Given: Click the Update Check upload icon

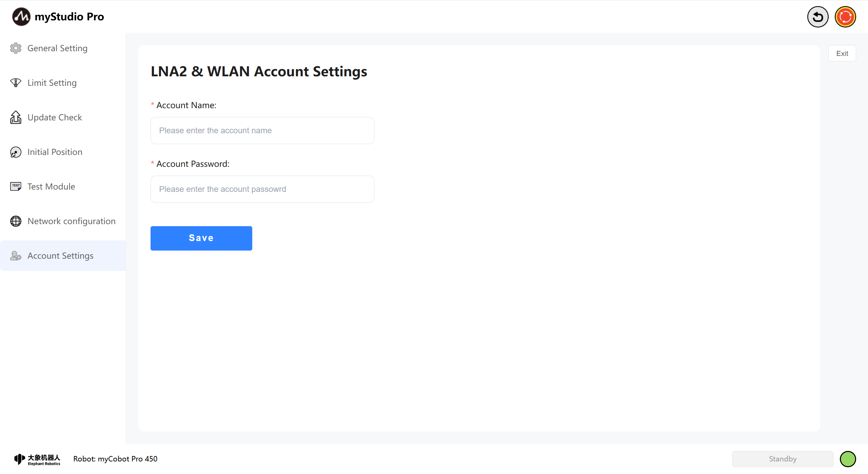Looking at the screenshot, I should click(x=16, y=117).
